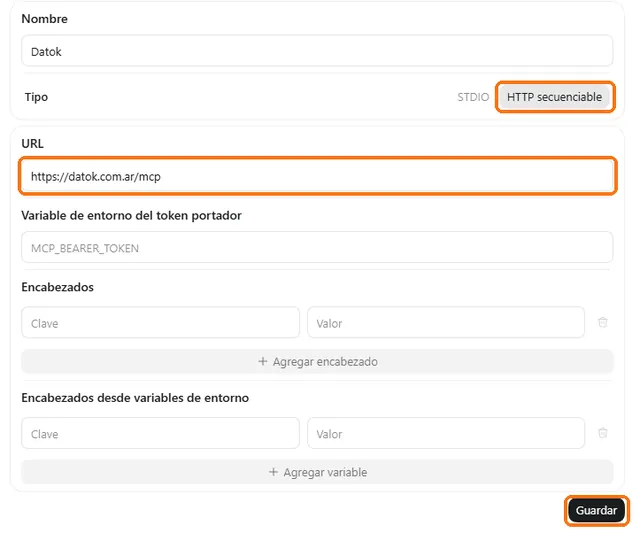Click the URL field with https://datok.com.ar/mcp

(317, 176)
